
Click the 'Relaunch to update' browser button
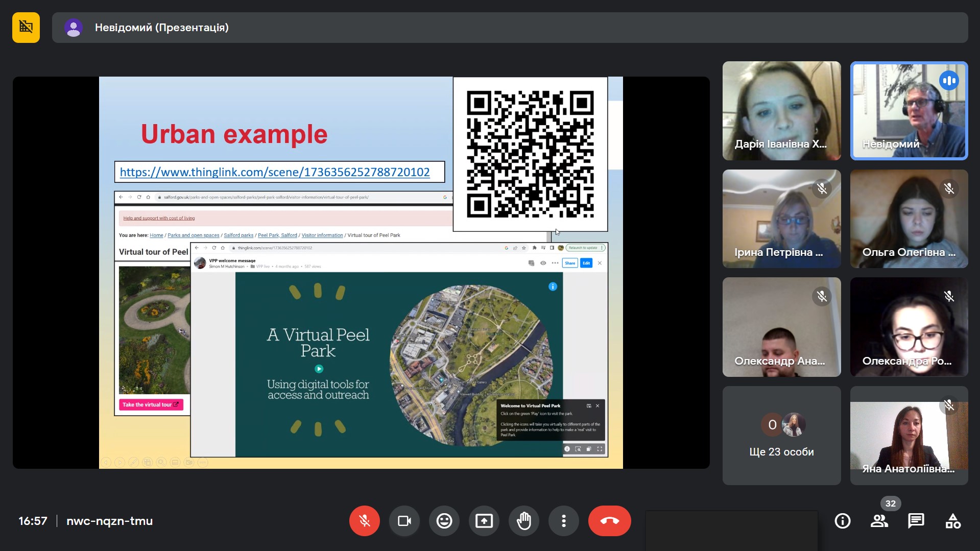click(x=585, y=248)
